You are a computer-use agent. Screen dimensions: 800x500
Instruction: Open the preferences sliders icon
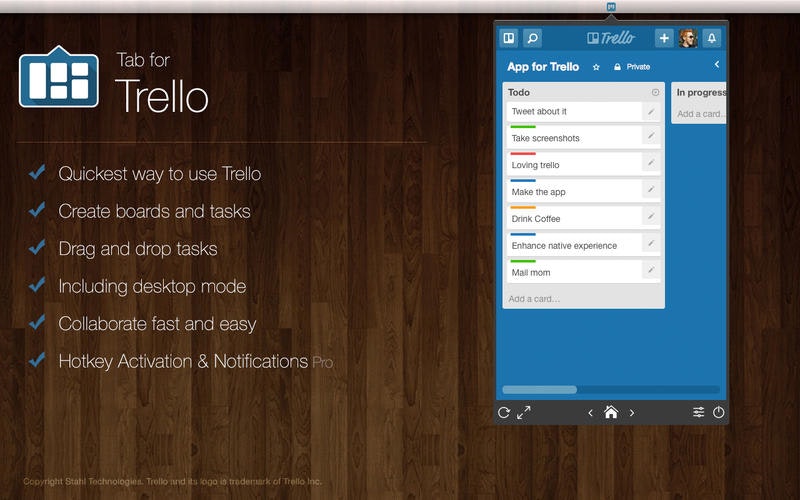click(x=698, y=412)
